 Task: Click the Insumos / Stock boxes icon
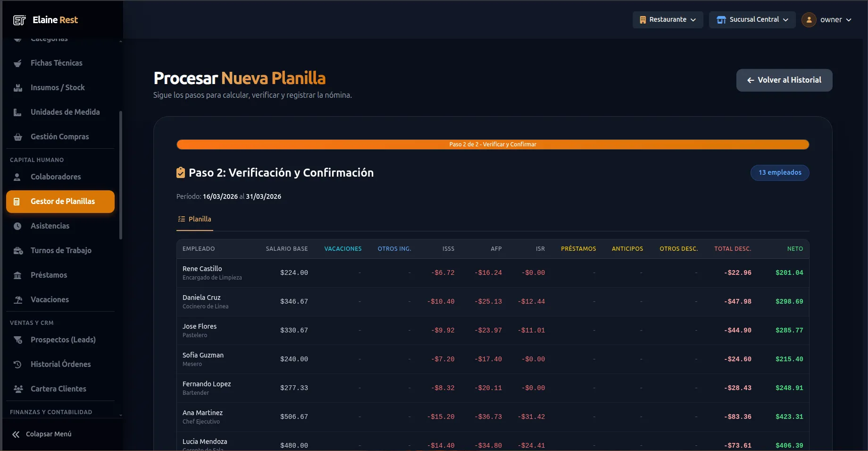point(17,88)
